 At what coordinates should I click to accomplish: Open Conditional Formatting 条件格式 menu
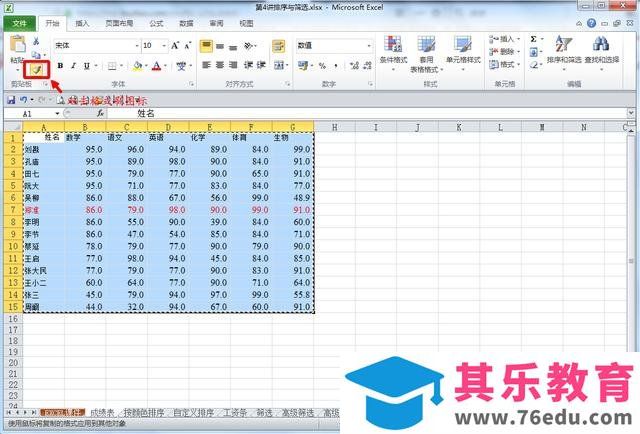coord(393,53)
